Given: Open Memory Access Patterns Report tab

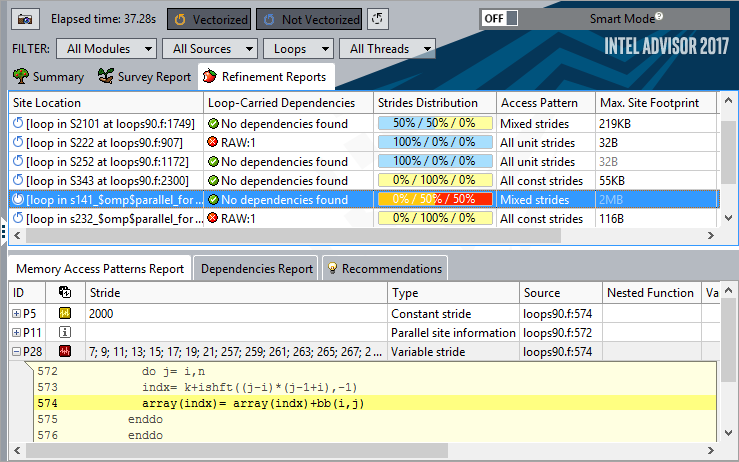Looking at the screenshot, I should click(99, 269).
